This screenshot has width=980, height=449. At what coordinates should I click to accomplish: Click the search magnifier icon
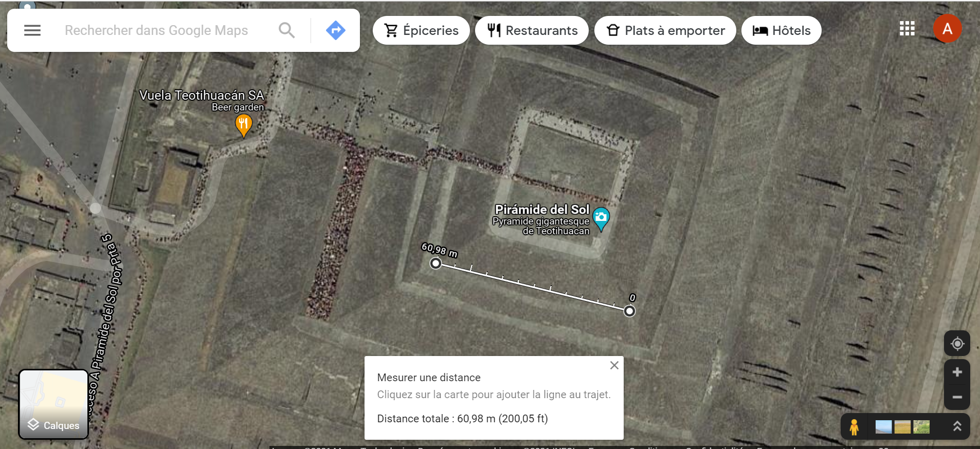point(286,30)
